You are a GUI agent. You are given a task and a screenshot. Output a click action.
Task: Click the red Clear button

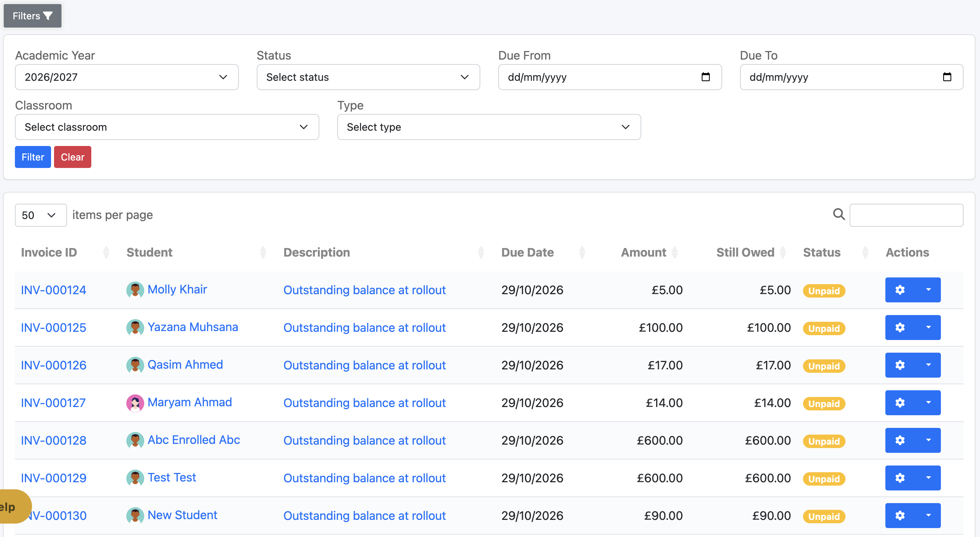click(x=73, y=157)
